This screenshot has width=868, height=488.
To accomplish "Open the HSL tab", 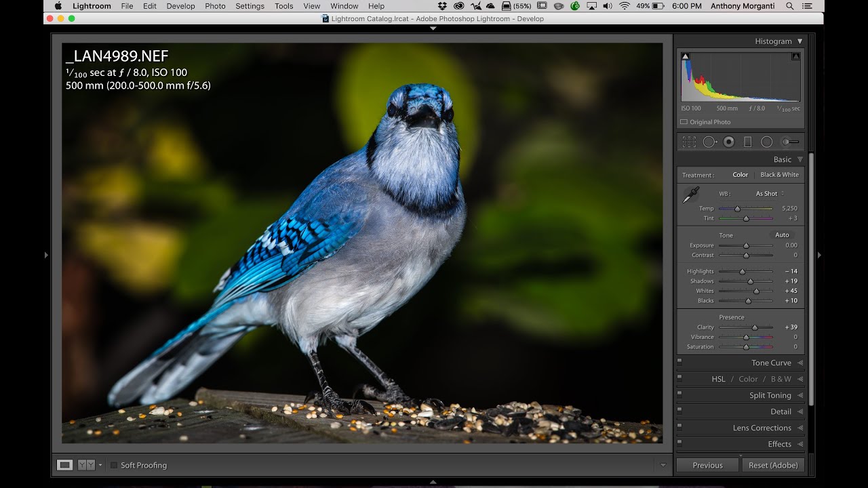I will pos(718,379).
